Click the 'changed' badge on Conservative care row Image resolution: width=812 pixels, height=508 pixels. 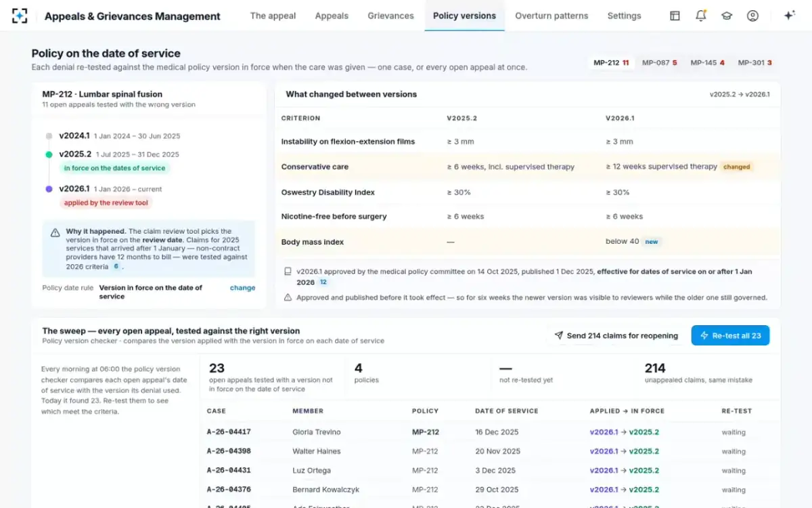(x=737, y=167)
